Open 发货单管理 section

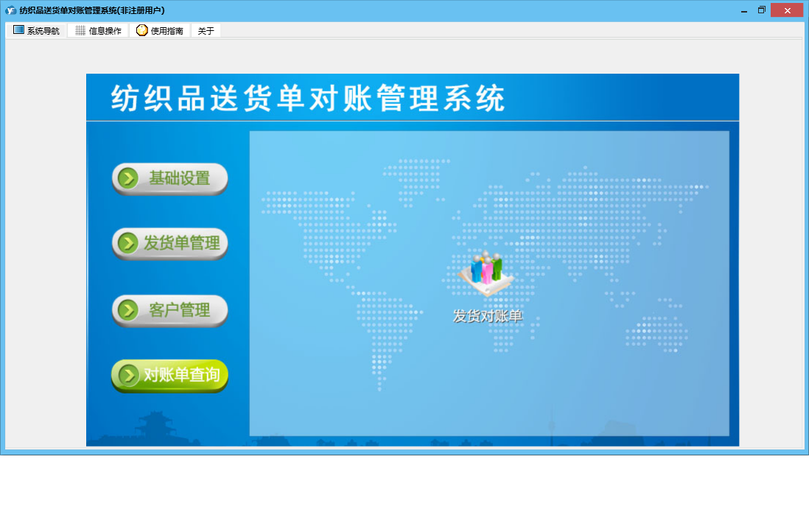(x=169, y=244)
